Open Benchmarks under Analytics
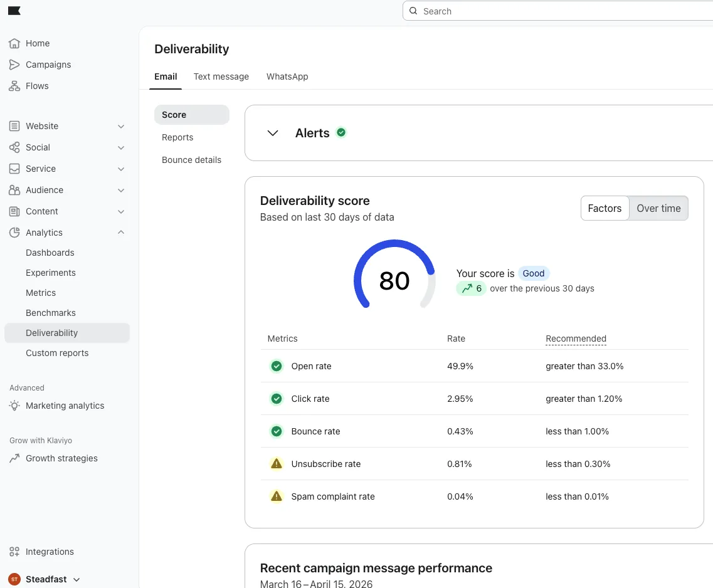This screenshot has width=713, height=588. click(50, 313)
